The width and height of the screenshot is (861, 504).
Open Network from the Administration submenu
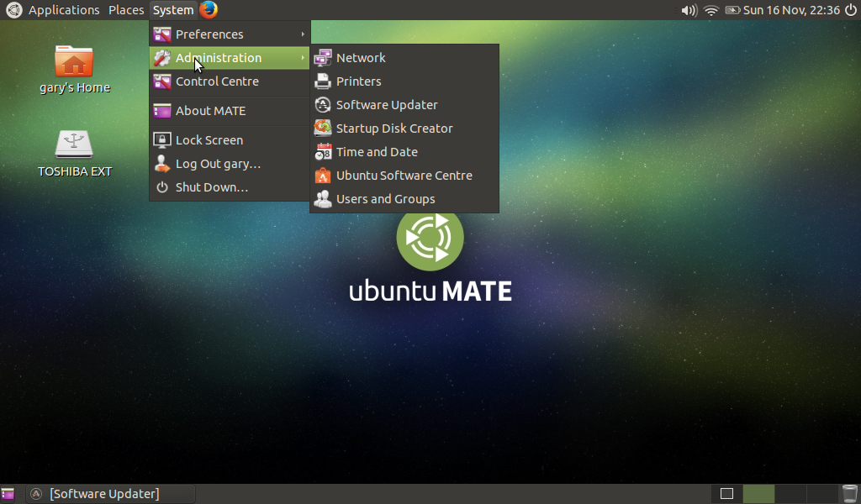tap(404, 58)
